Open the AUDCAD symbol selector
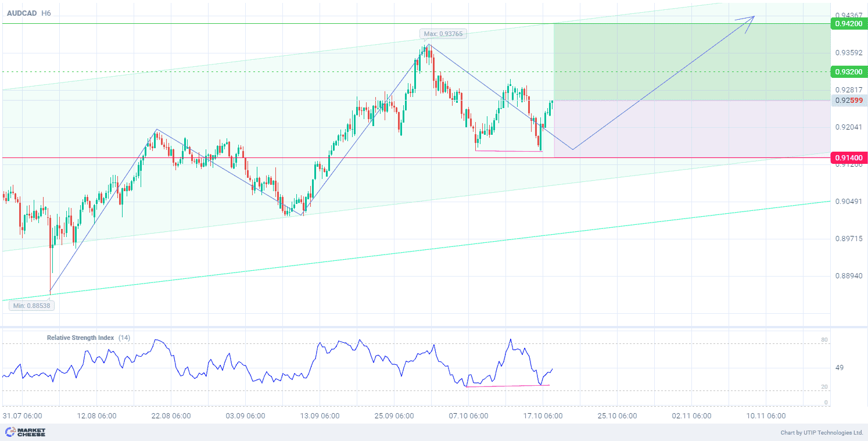This screenshot has width=868, height=441. [x=20, y=13]
